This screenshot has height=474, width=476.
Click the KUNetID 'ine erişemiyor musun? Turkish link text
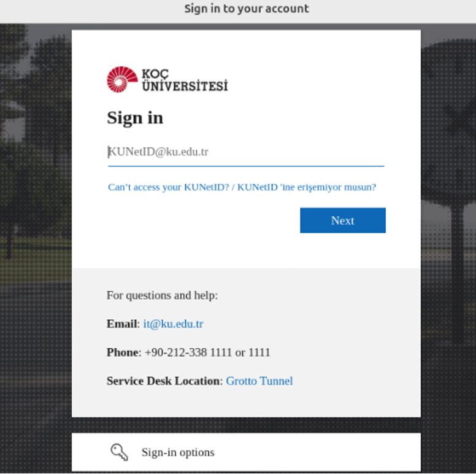click(307, 187)
